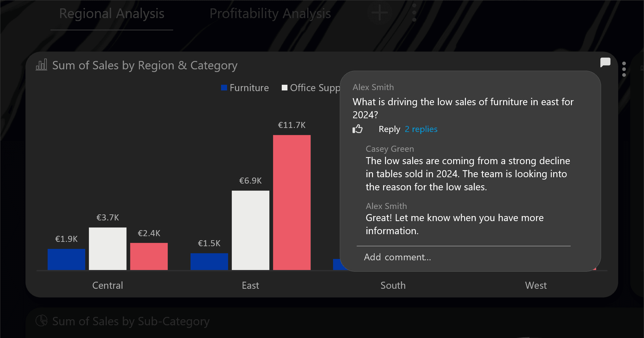Expand the 2 replies link

point(421,129)
